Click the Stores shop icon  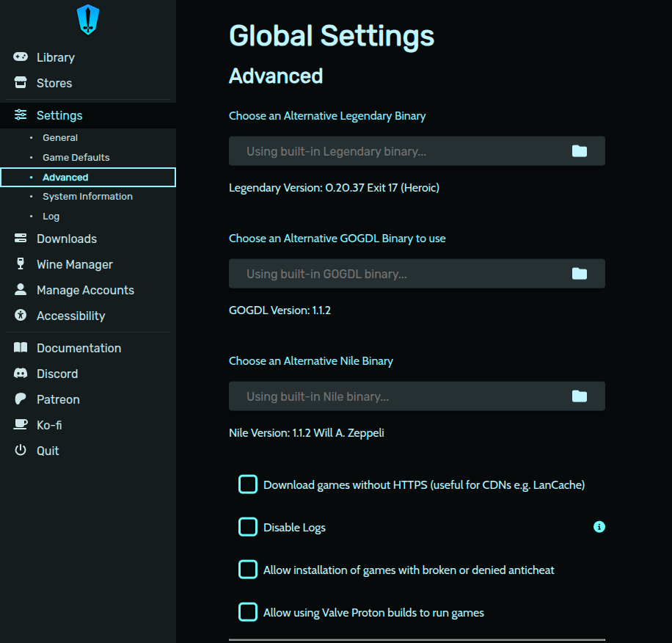(21, 83)
